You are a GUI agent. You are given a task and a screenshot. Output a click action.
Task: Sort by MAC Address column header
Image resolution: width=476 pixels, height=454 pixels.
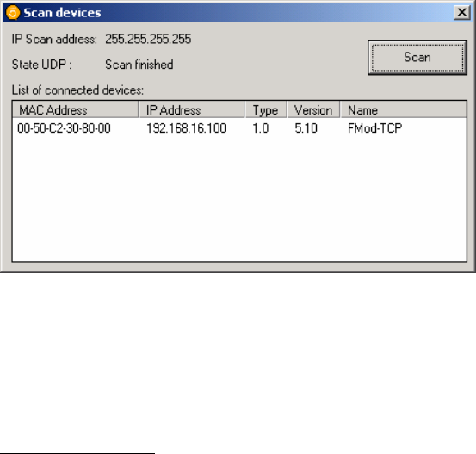click(x=75, y=109)
